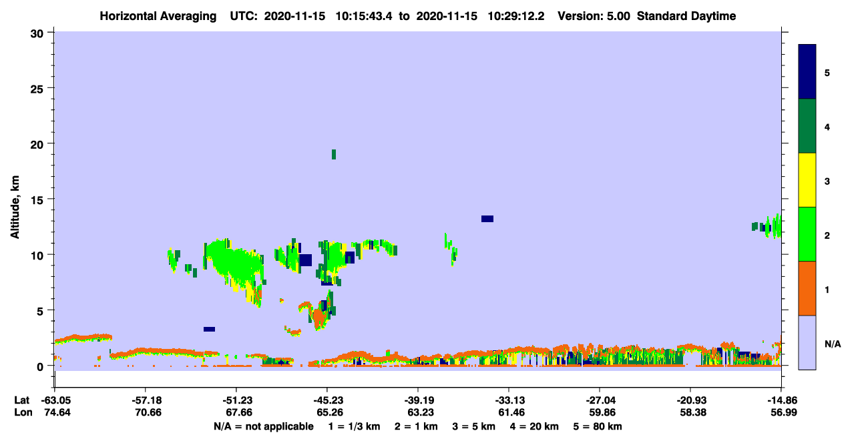Click the lavender N/A colorbar segment

coord(807,342)
